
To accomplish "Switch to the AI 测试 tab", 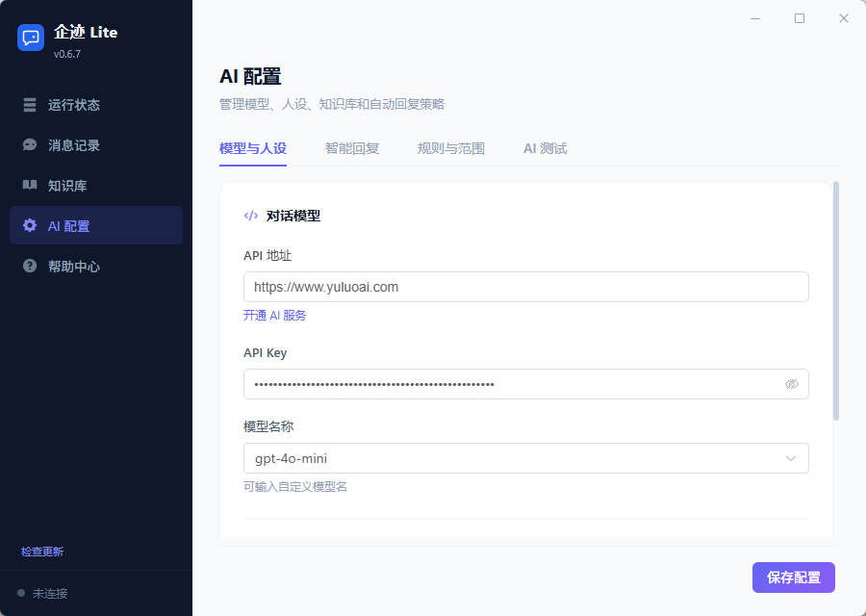I will [545, 149].
